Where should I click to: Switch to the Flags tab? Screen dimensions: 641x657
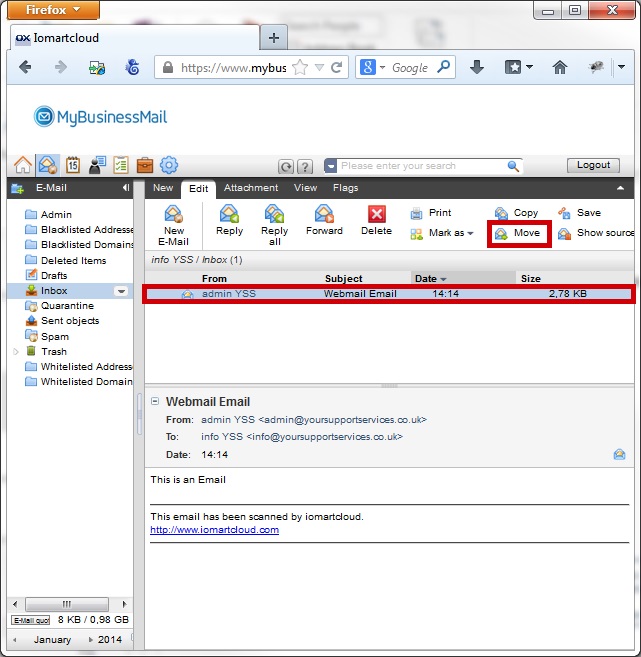tap(346, 188)
